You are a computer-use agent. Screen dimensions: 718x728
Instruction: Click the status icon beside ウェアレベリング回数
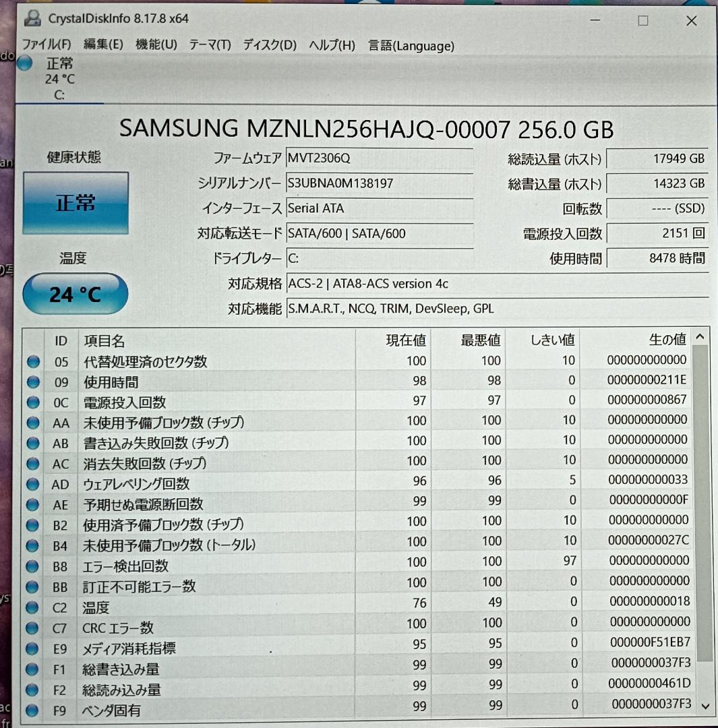tap(33, 484)
